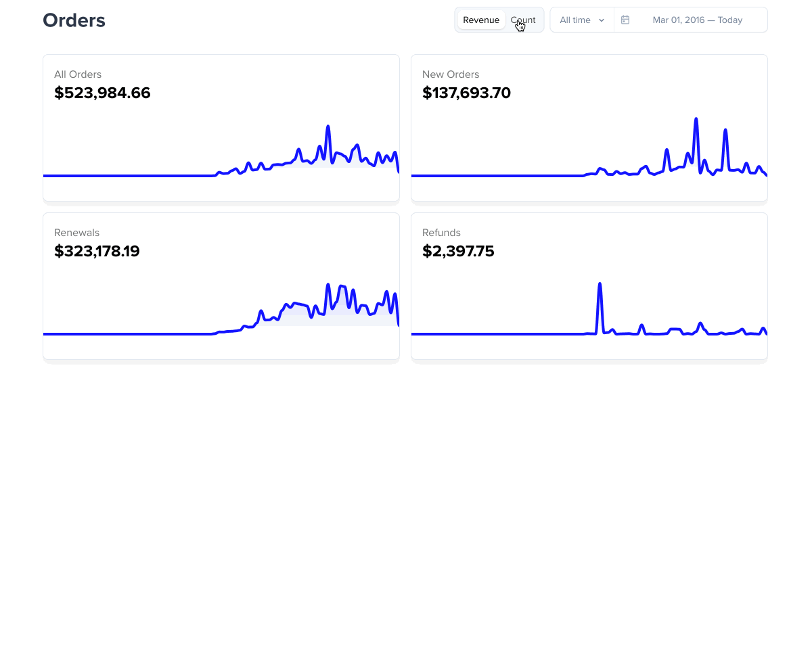812x671 pixels.
Task: Click the Refunds total $2,397.75
Action: [x=458, y=251]
